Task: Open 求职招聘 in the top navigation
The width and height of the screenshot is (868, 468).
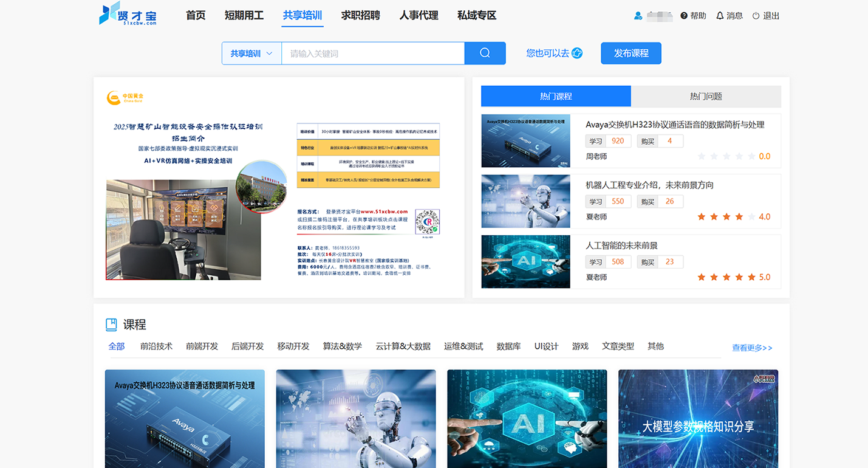Action: click(360, 16)
